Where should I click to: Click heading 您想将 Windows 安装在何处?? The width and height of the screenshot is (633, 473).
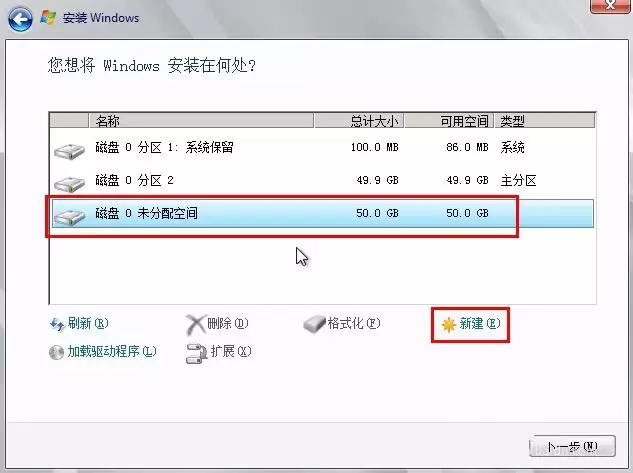tap(152, 65)
